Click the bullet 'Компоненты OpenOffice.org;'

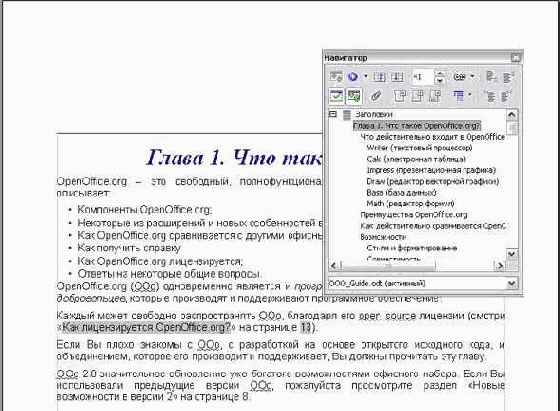[x=145, y=210]
